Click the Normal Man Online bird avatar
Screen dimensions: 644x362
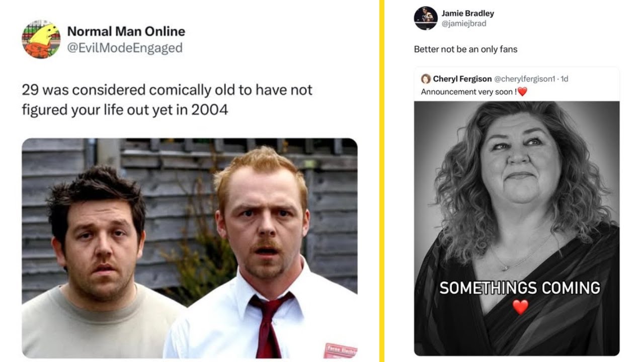point(41,39)
